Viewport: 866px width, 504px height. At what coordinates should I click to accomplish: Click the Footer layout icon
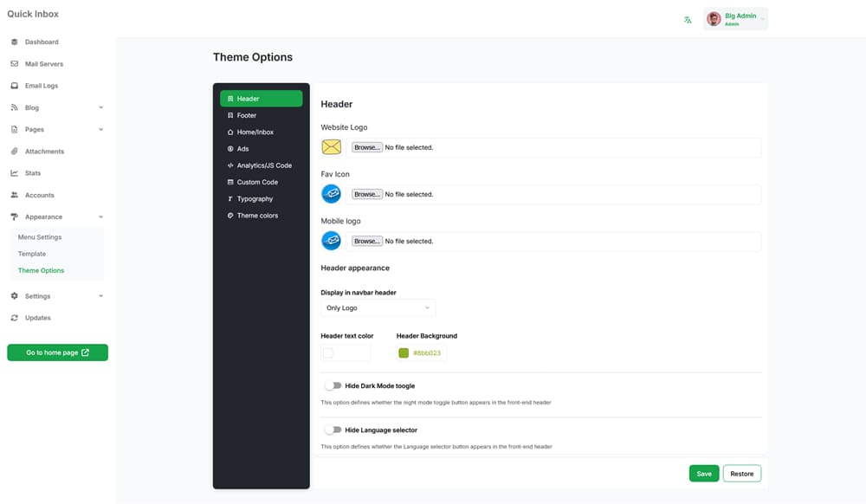230,115
